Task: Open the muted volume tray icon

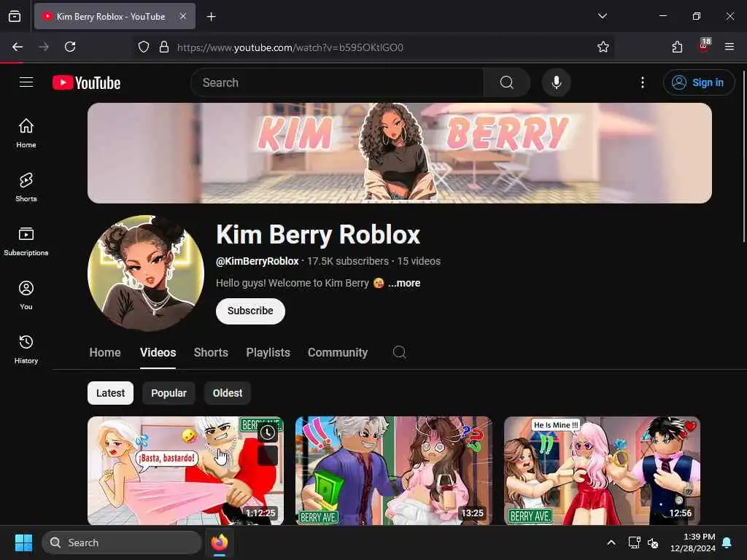Action: point(653,542)
